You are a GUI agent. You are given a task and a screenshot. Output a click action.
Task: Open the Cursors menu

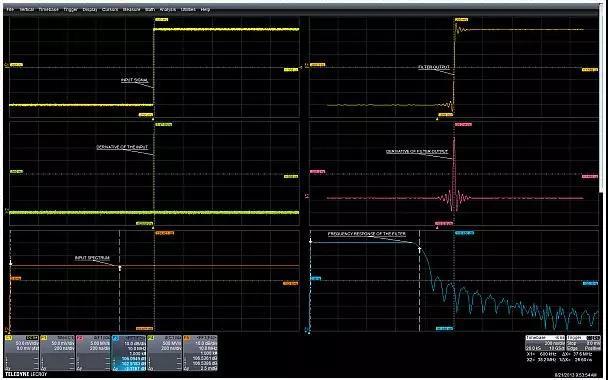click(x=110, y=9)
